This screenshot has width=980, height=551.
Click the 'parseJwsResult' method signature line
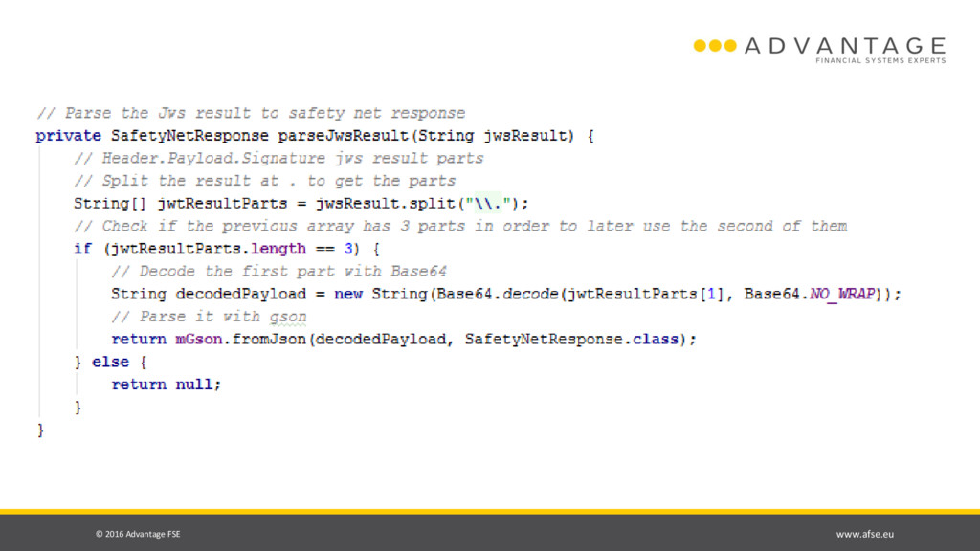pyautogui.click(x=315, y=136)
